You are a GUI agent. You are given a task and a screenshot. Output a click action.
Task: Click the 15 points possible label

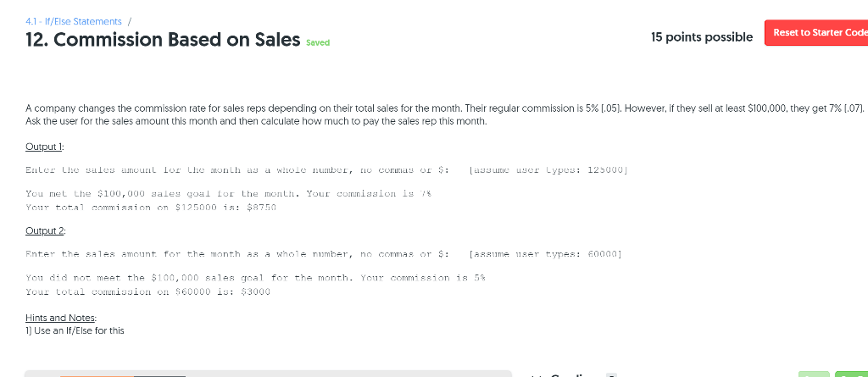[701, 37]
